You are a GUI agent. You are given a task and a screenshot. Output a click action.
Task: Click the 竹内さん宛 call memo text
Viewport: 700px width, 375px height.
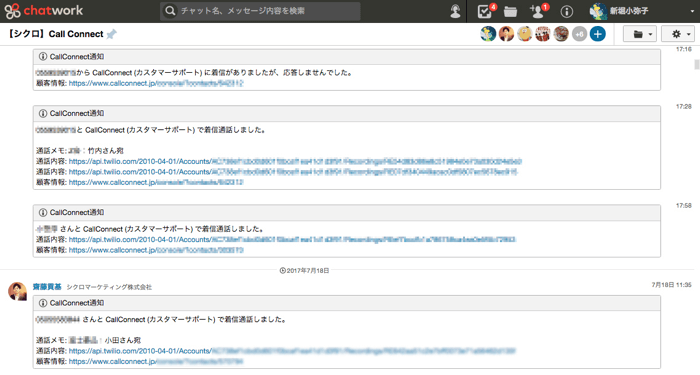106,151
